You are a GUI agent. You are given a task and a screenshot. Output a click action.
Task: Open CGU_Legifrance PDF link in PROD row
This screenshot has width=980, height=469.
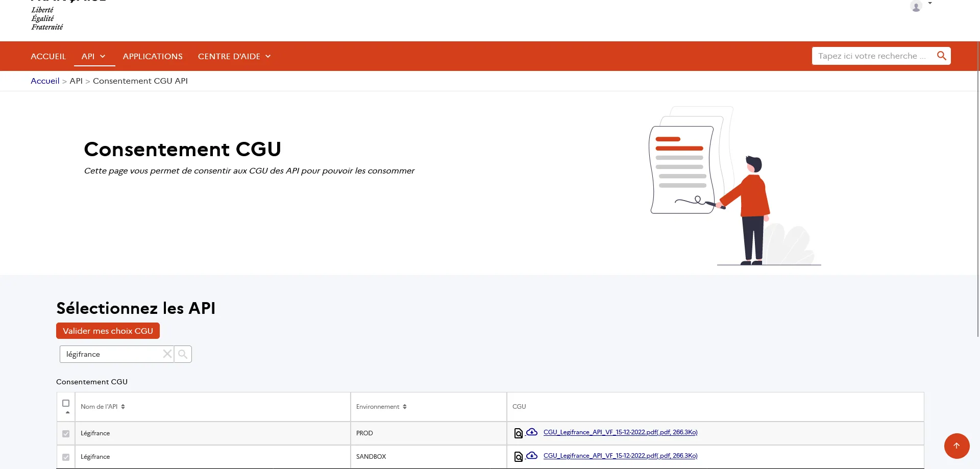[620, 432]
